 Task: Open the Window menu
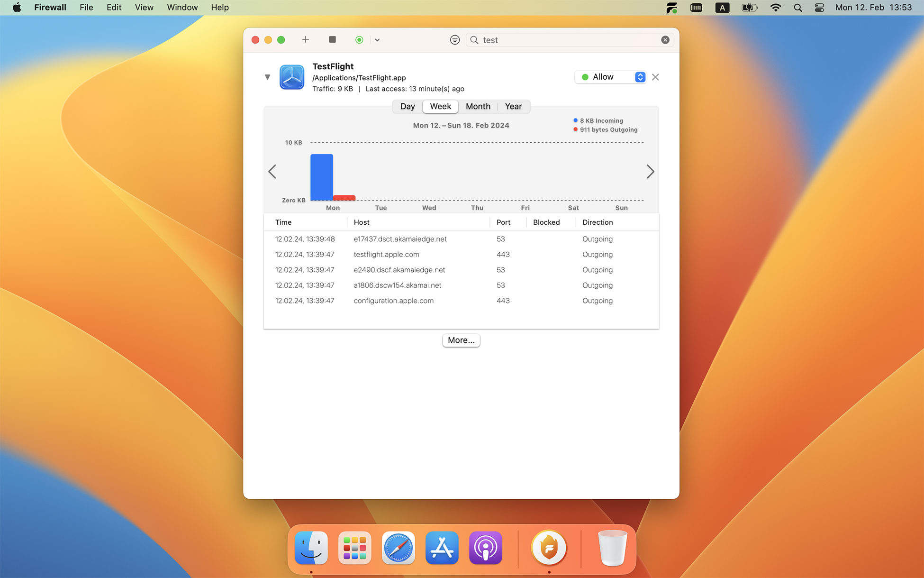tap(182, 8)
